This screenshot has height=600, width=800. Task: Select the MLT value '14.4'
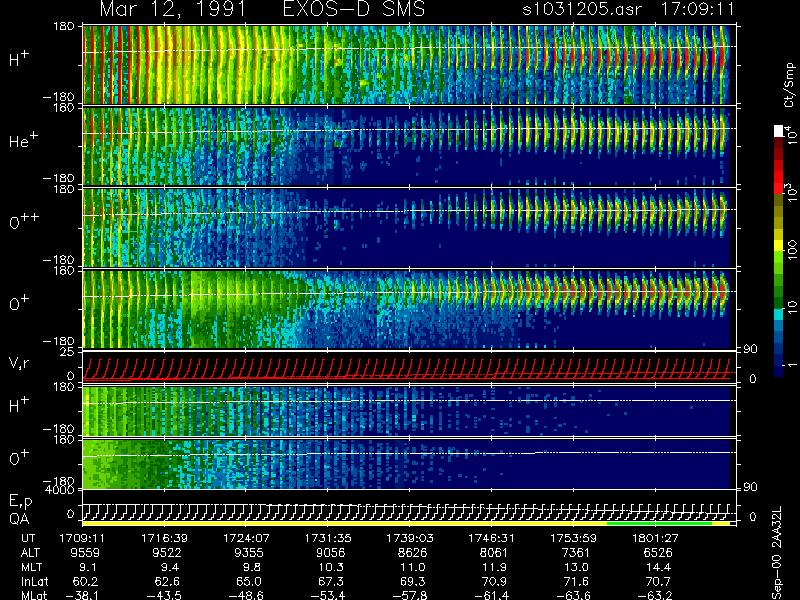coord(658,567)
